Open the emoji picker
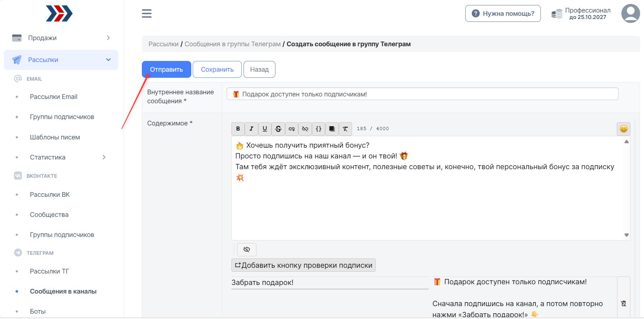The width and height of the screenshot is (644, 319). click(623, 129)
